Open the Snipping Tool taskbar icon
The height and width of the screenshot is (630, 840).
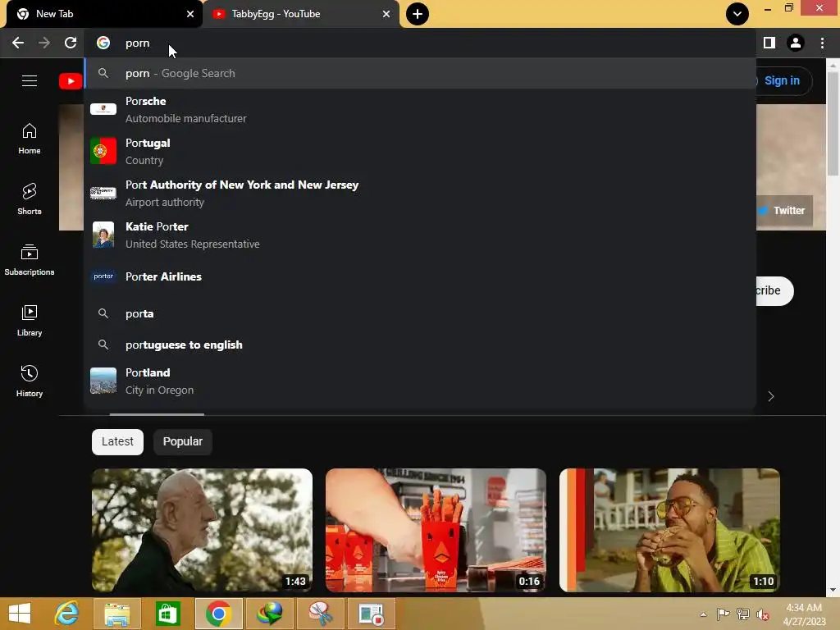(320, 614)
